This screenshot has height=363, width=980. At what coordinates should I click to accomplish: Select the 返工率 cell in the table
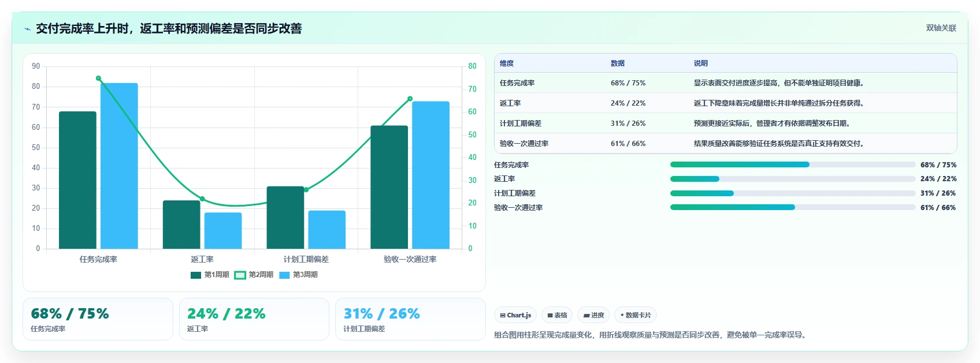pos(510,103)
